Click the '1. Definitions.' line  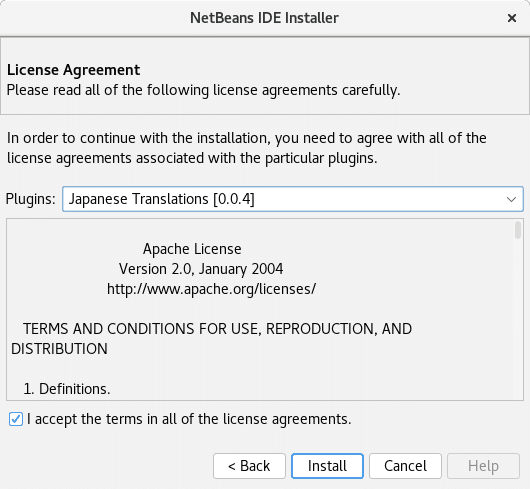[x=67, y=389]
